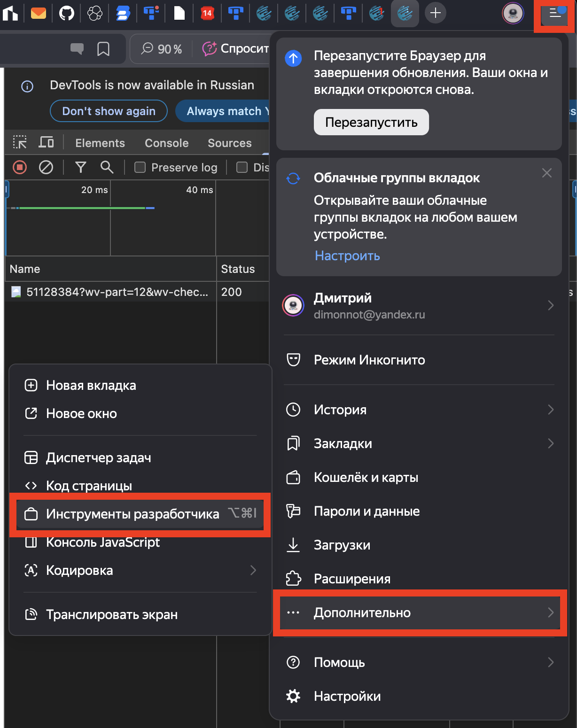Open the Настроить link
The height and width of the screenshot is (728, 577).
(x=347, y=256)
